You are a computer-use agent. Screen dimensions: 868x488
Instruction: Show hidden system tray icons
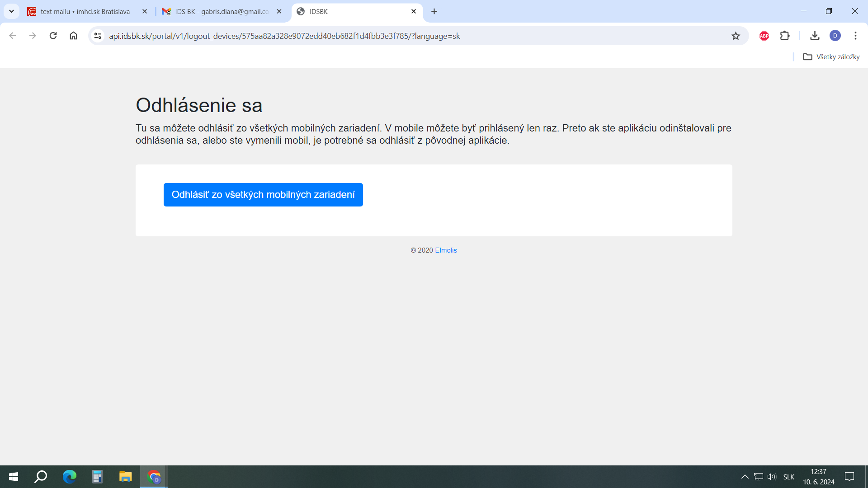click(x=745, y=477)
